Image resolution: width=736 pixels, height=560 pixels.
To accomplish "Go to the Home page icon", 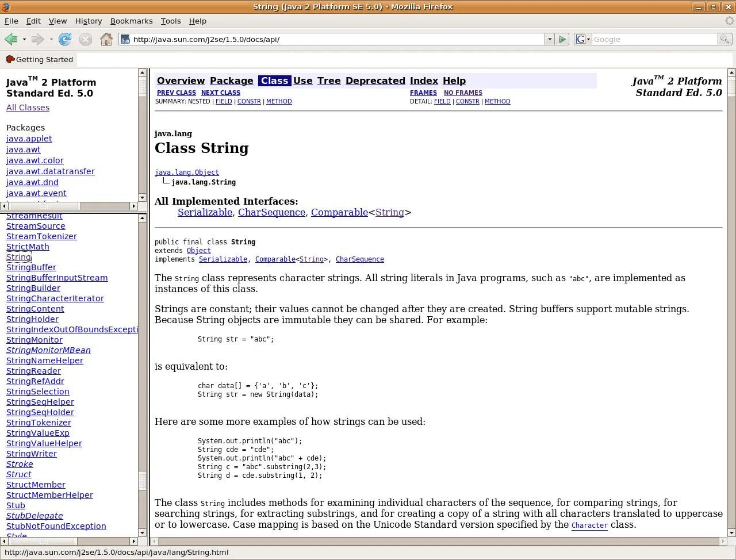I will (106, 39).
